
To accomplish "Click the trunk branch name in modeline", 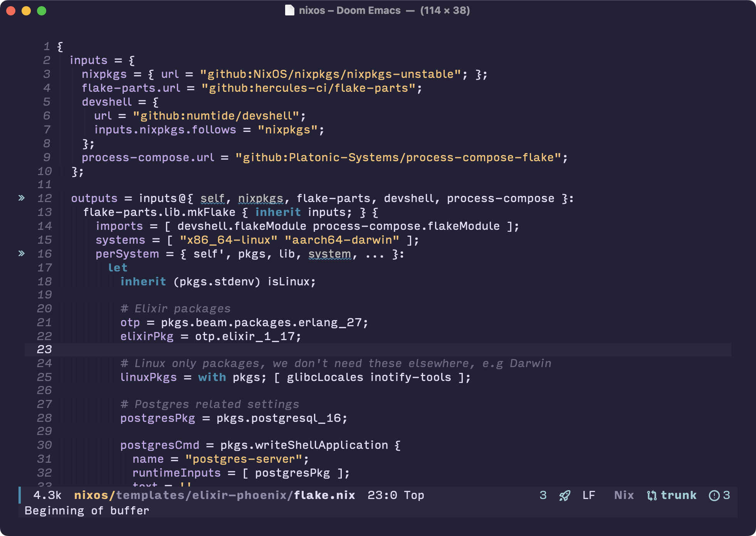I will pos(679,496).
